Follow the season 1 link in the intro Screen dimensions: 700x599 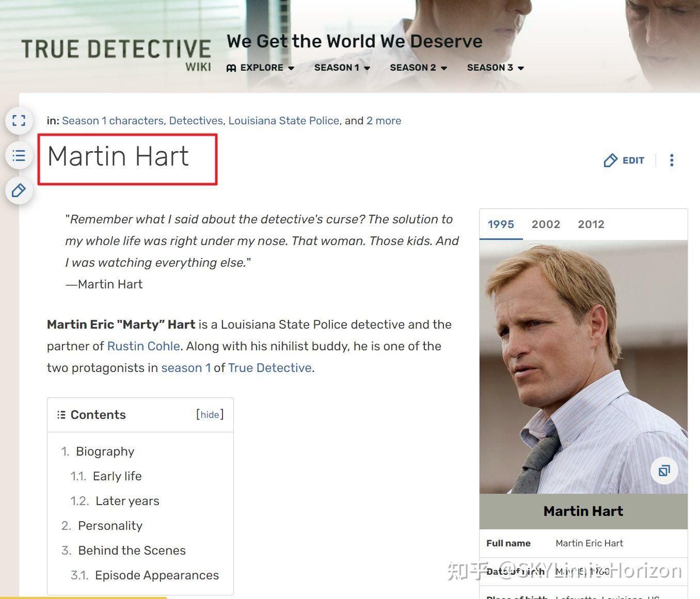coord(186,368)
